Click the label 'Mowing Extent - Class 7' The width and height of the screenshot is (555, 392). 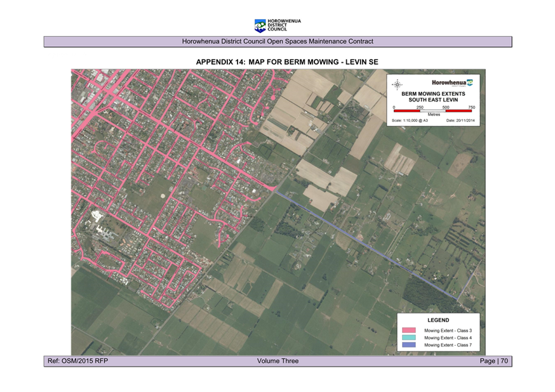tap(448, 345)
